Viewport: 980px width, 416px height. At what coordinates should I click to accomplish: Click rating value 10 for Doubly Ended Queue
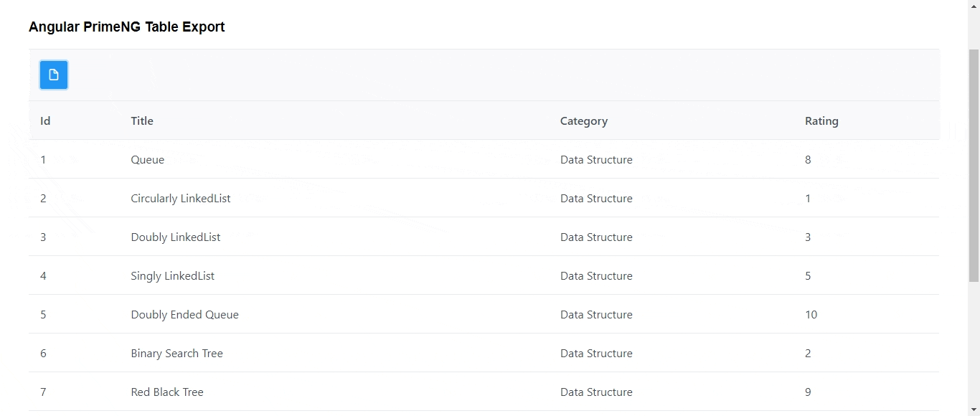tap(811, 315)
